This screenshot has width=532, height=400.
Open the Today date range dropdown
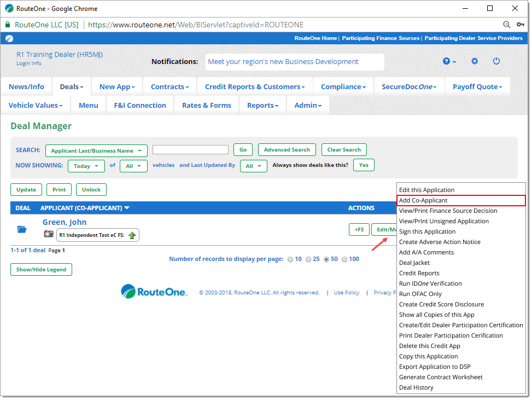tap(86, 166)
